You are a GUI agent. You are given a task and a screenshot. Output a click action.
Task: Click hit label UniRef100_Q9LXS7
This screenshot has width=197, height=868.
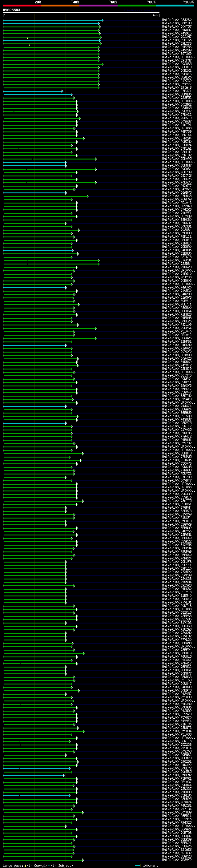(x=177, y=111)
